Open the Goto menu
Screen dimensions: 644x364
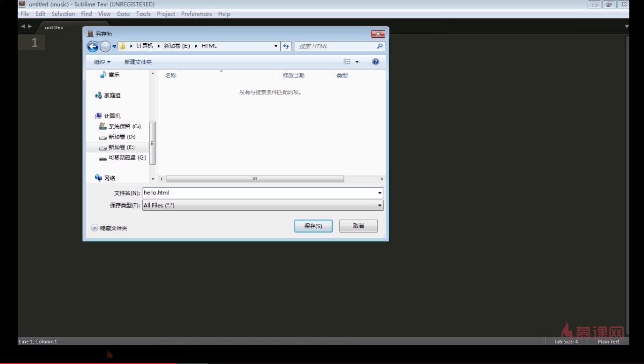[123, 14]
